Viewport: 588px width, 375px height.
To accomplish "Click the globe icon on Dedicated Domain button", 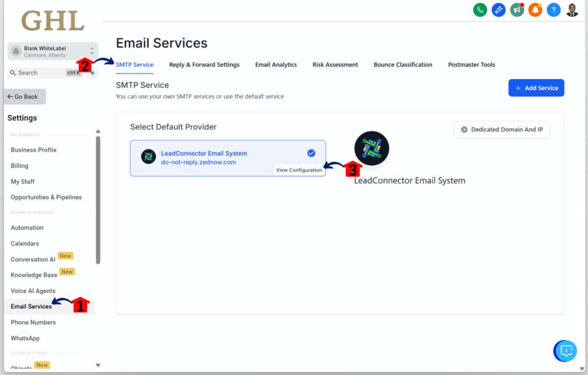I will point(464,129).
